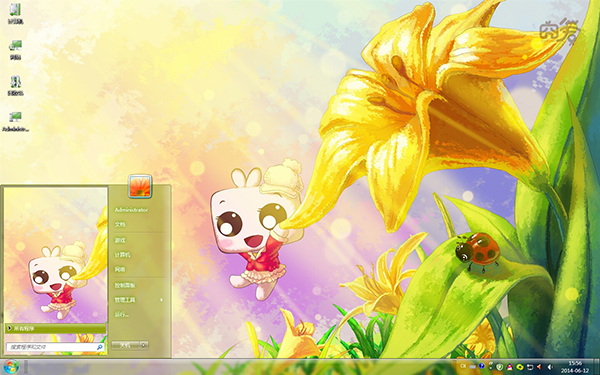Open 游戏 (Games) in Start menu
The height and width of the screenshot is (375, 600).
[120, 240]
